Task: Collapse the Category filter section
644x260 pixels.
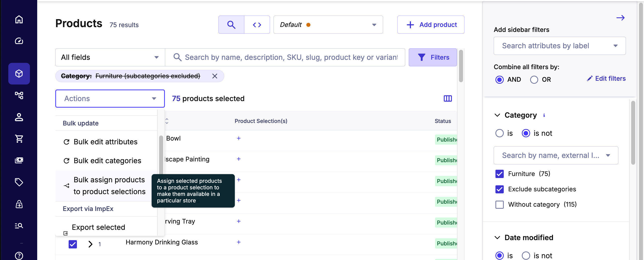Action: click(x=497, y=115)
